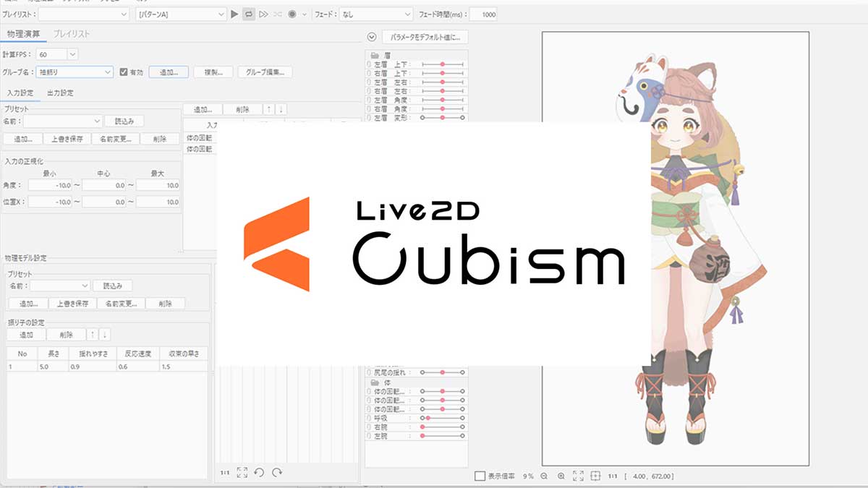868x488 pixels.
Task: Click the 複製... button
Action: coord(213,72)
